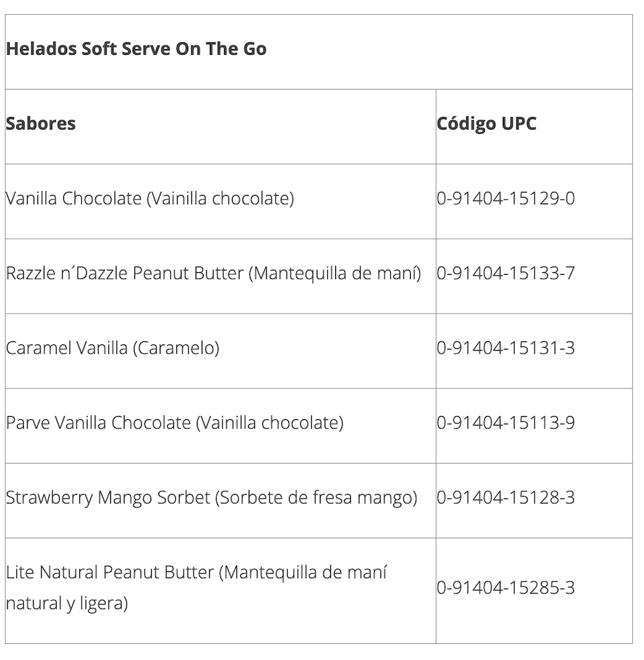Click UPC code 0-91404-15285-3
This screenshot has width=644, height=660.
click(x=506, y=588)
